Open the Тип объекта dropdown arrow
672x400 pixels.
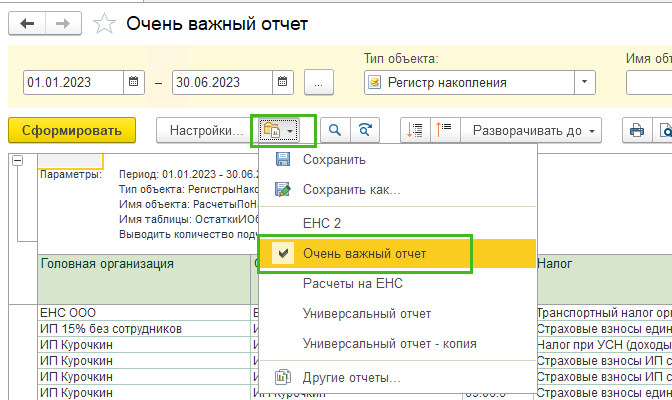[x=585, y=82]
